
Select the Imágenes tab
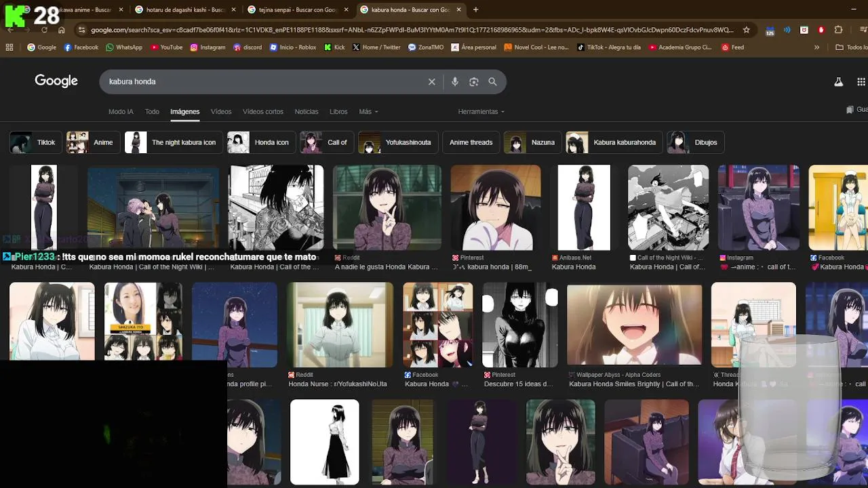click(184, 112)
